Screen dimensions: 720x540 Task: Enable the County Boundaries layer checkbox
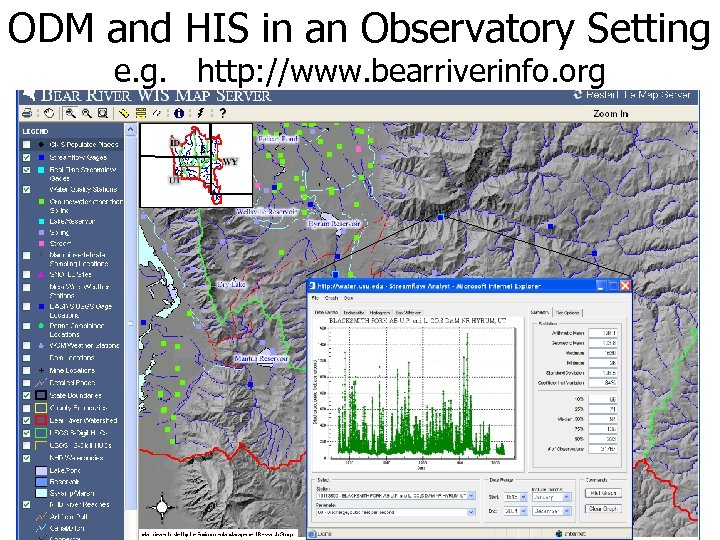(x=27, y=408)
